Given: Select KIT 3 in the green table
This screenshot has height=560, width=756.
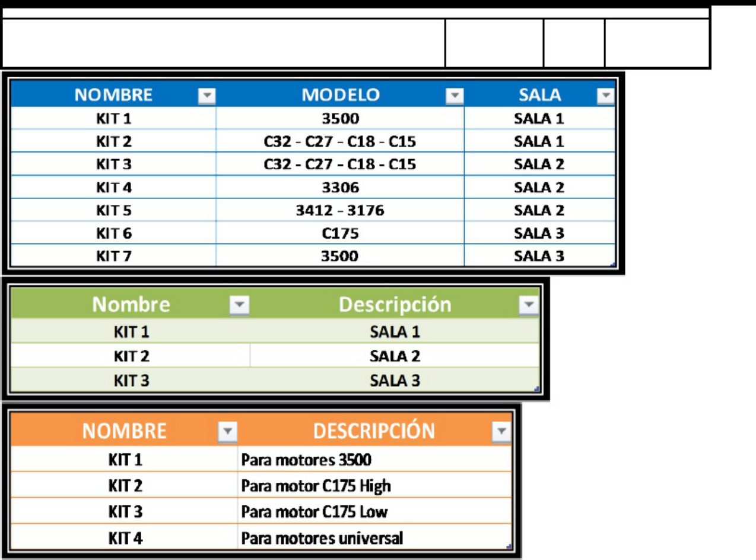Looking at the screenshot, I should 131,380.
